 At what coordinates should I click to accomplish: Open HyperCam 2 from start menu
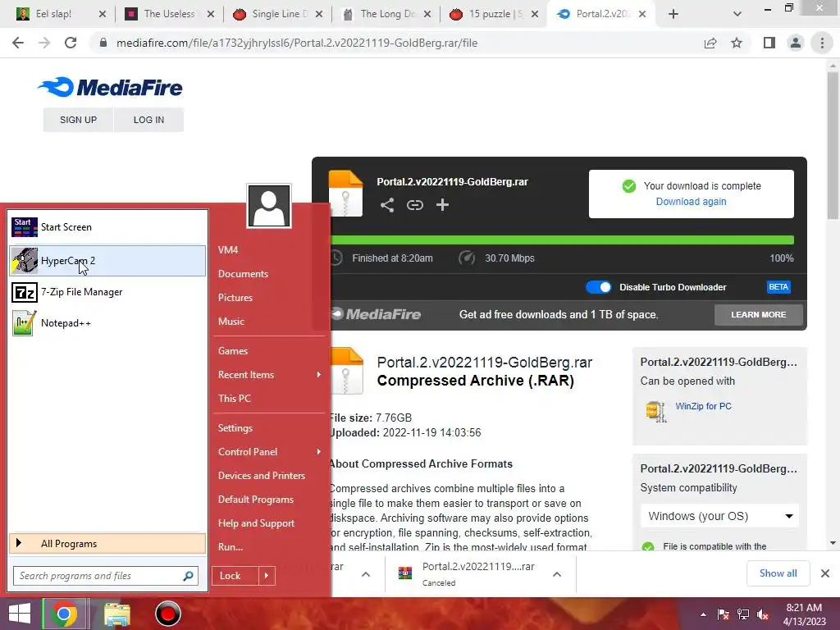pos(107,261)
